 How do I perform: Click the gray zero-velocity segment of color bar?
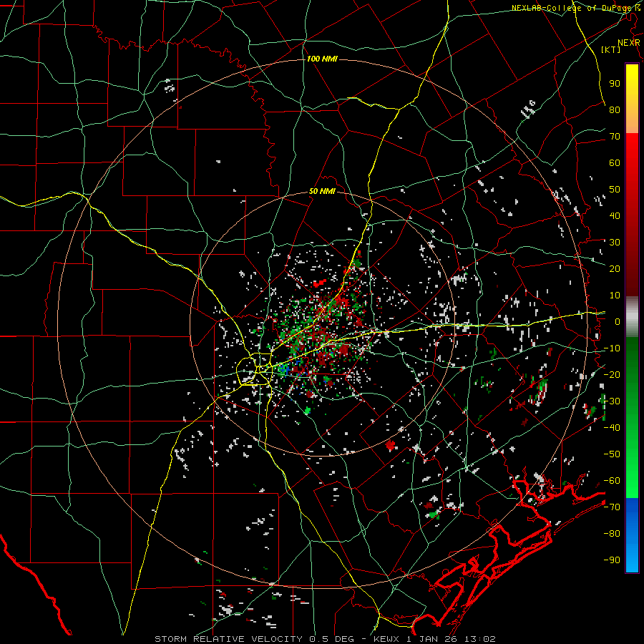click(x=632, y=317)
